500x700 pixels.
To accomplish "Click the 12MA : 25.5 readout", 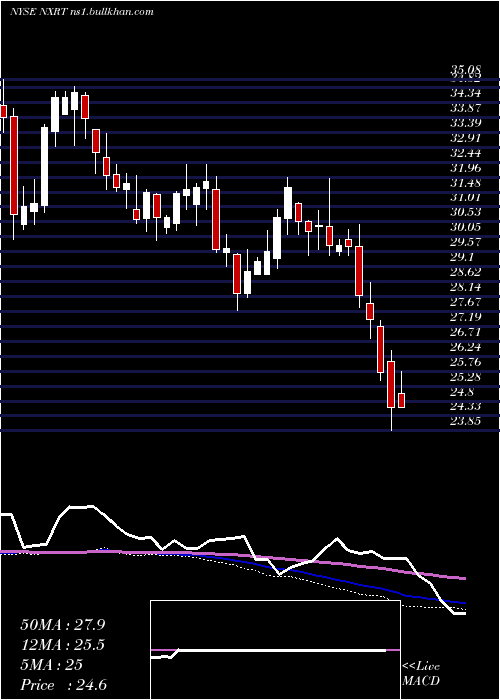I will pyautogui.click(x=63, y=645).
